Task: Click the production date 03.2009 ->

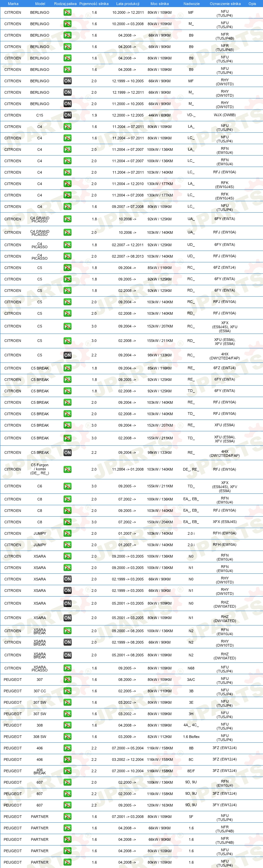Action: pyautogui.click(x=127, y=737)
